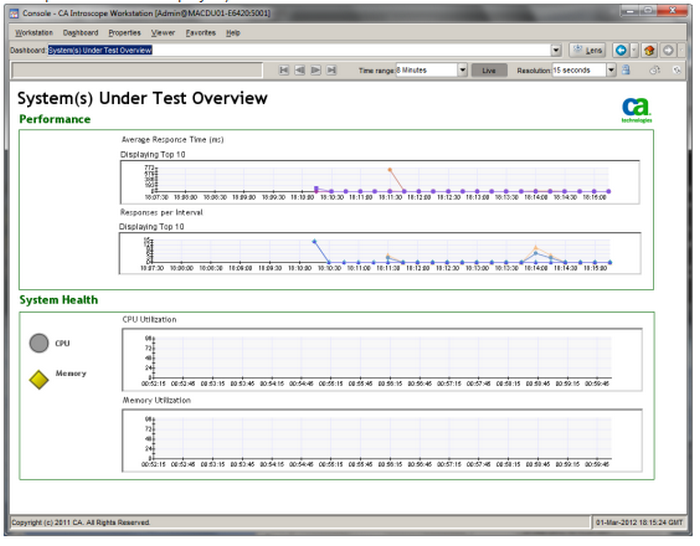Image resolution: width=700 pixels, height=546 pixels.
Task: Open the Properties menu
Action: coord(125,33)
